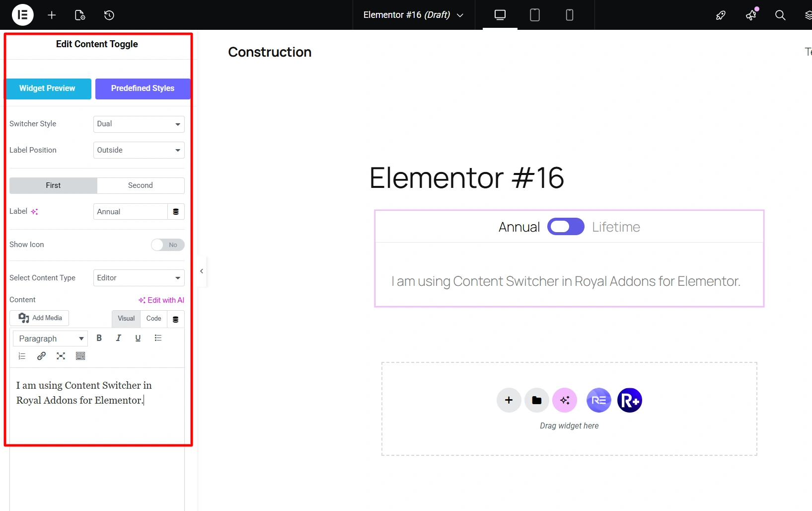The width and height of the screenshot is (812, 511).
Task: Expand the Elementor #16 (Draft) document menu
Action: (x=413, y=15)
